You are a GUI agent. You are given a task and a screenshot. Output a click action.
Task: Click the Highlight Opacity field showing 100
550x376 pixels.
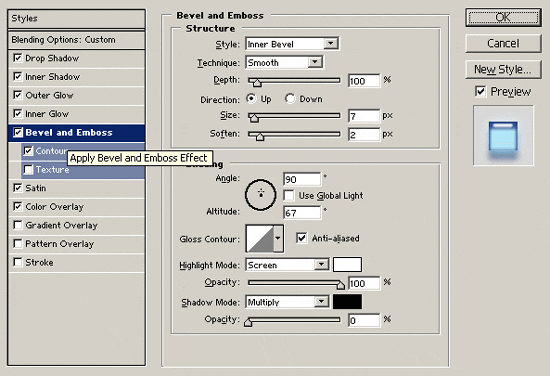pos(364,283)
